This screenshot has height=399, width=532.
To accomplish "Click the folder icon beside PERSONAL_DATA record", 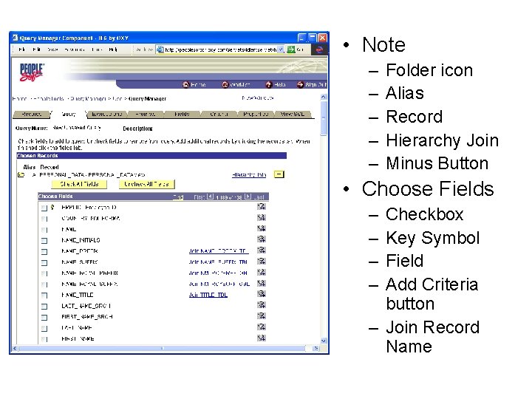I will tap(21, 174).
